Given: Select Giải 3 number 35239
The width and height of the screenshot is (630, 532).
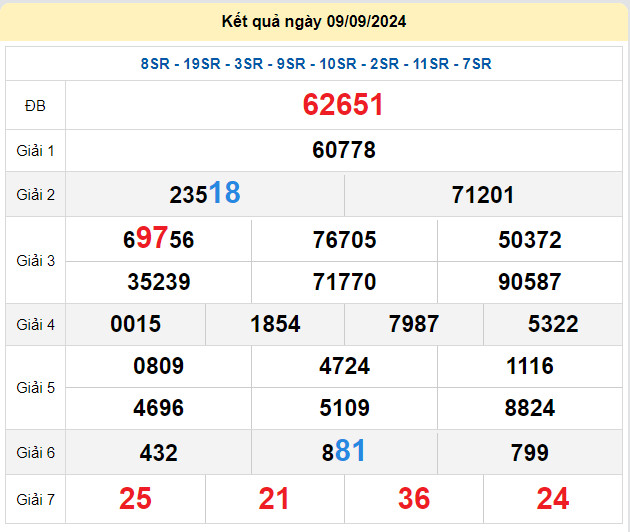Looking at the screenshot, I should [x=159, y=282].
